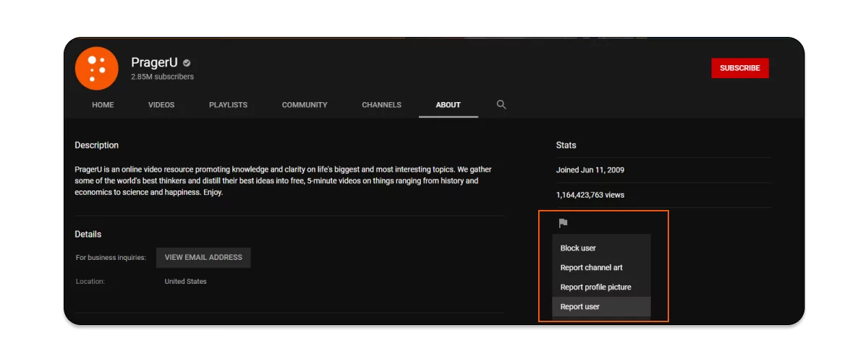The height and width of the screenshot is (362, 868).
Task: Click the PragerU orange channel avatar
Action: tap(96, 68)
